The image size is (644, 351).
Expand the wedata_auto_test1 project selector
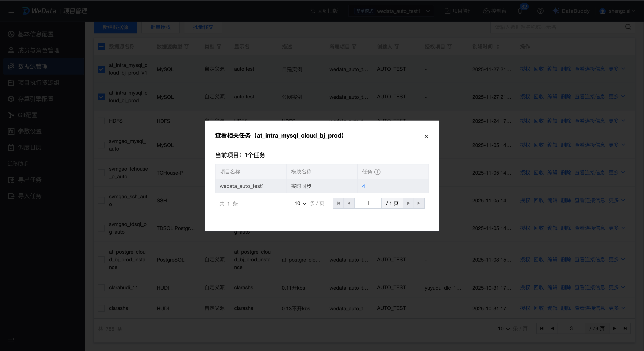[428, 11]
